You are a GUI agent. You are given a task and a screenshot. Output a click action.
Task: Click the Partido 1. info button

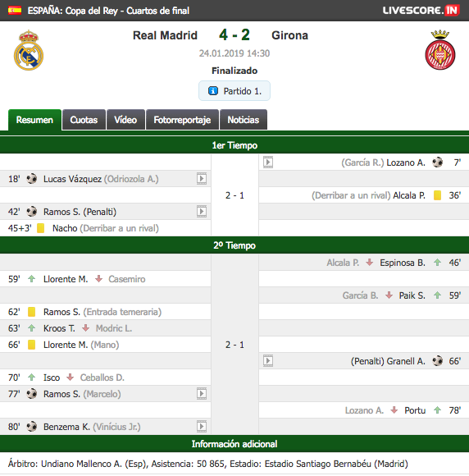[x=234, y=91]
